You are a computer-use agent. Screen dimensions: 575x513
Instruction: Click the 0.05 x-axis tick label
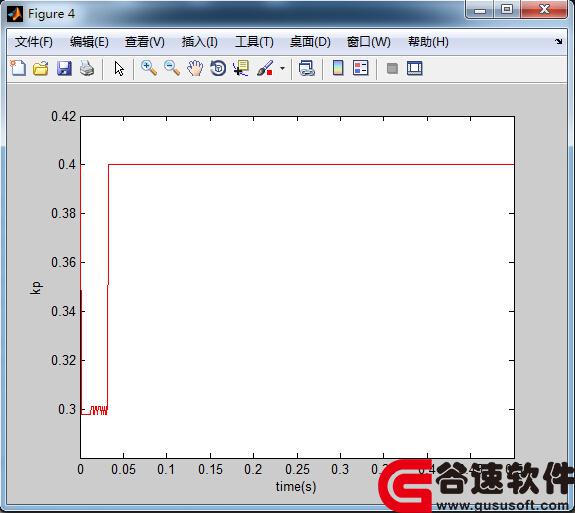point(123,469)
